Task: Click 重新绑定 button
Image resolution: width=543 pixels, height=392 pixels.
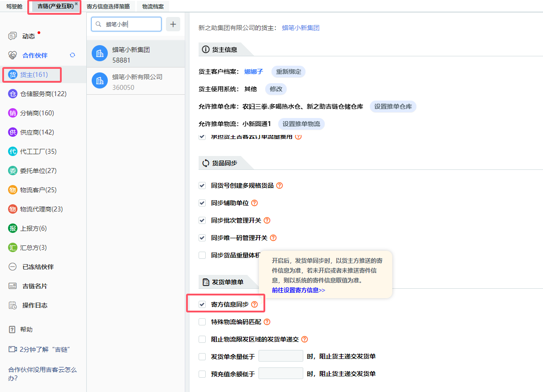Action: (x=288, y=72)
